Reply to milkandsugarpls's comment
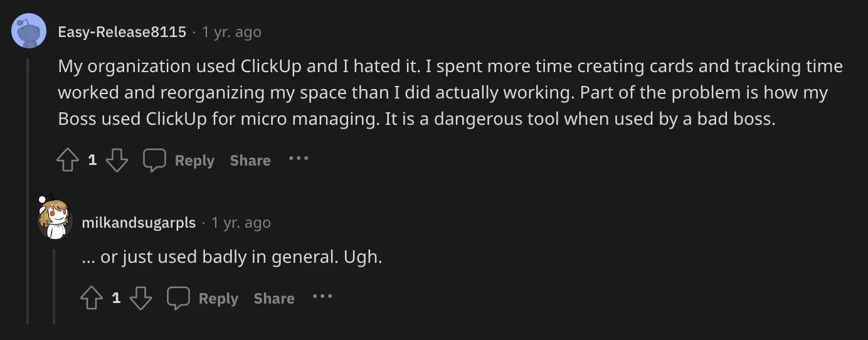868x340 pixels. [203, 299]
